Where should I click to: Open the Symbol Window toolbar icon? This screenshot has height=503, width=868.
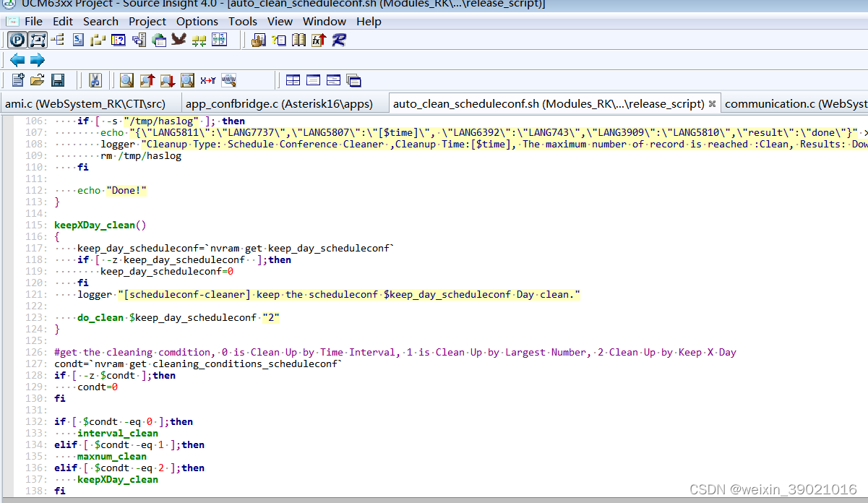click(x=77, y=40)
